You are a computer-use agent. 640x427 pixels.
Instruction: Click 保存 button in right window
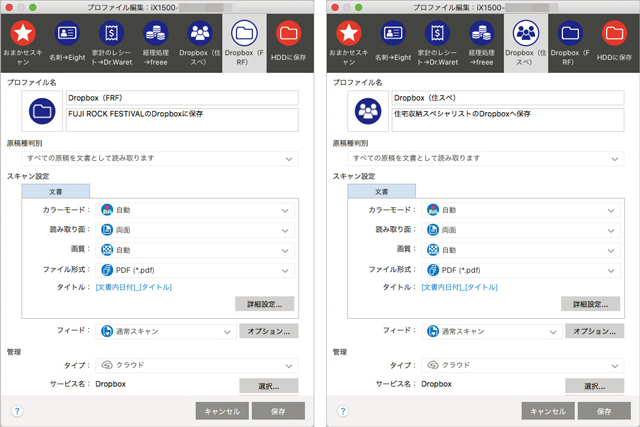pos(604,411)
